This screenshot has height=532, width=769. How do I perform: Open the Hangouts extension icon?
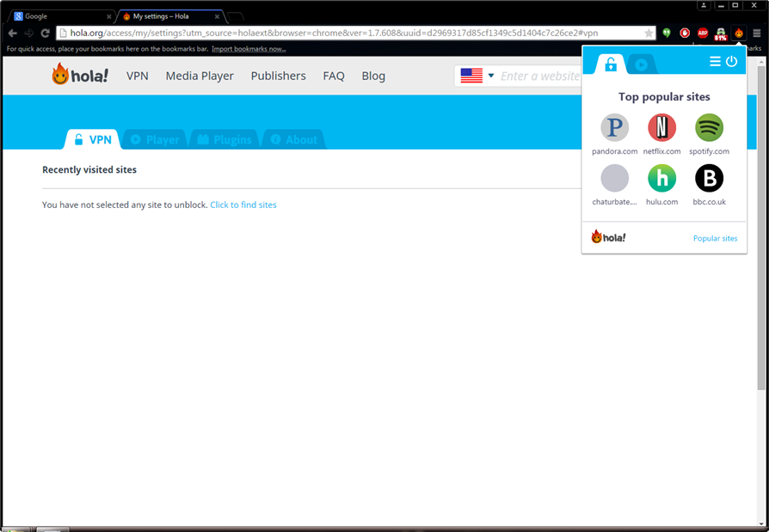click(667, 33)
